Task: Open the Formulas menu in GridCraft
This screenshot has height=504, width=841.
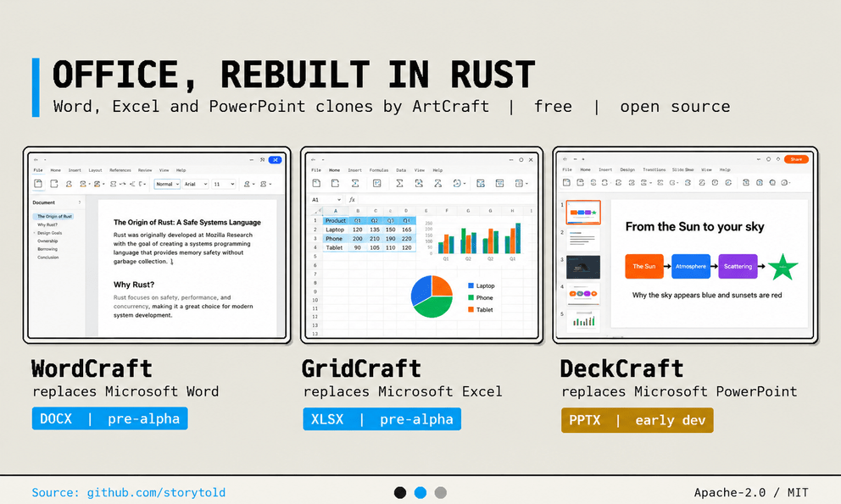Action: pyautogui.click(x=379, y=170)
